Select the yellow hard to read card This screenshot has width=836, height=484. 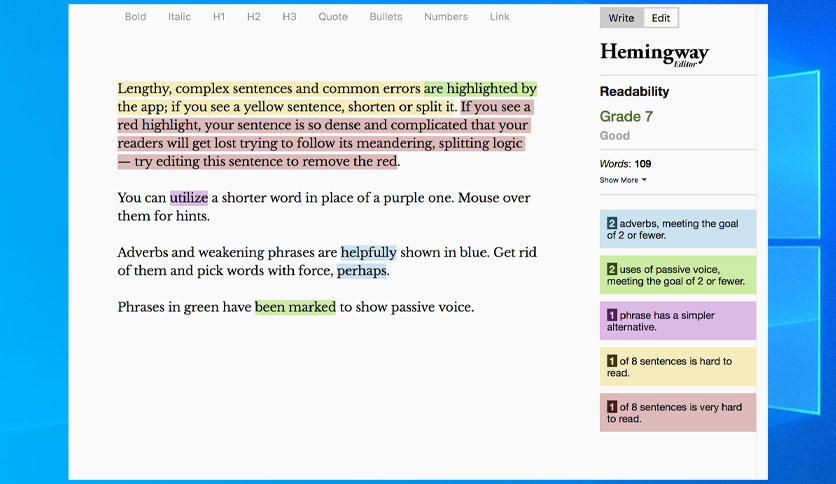pos(678,367)
